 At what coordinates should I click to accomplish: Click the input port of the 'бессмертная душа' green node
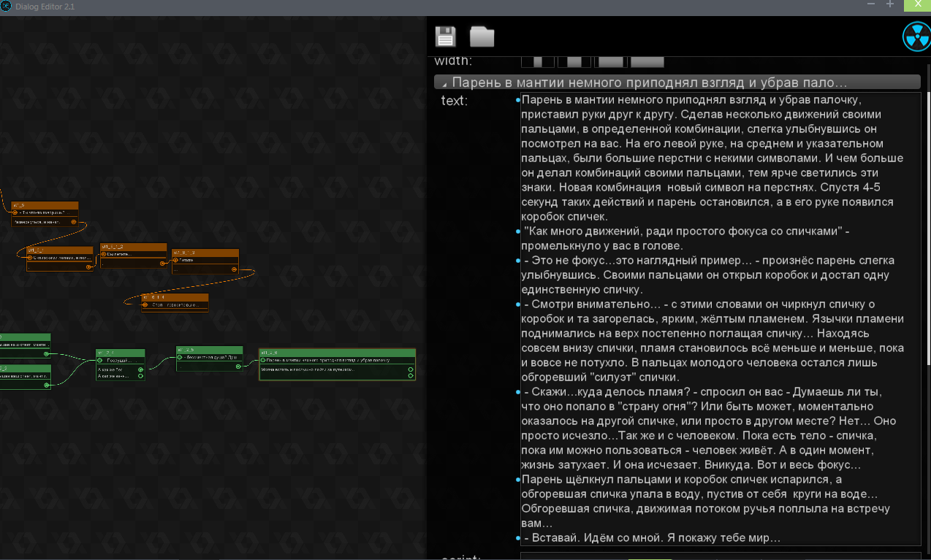[180, 357]
